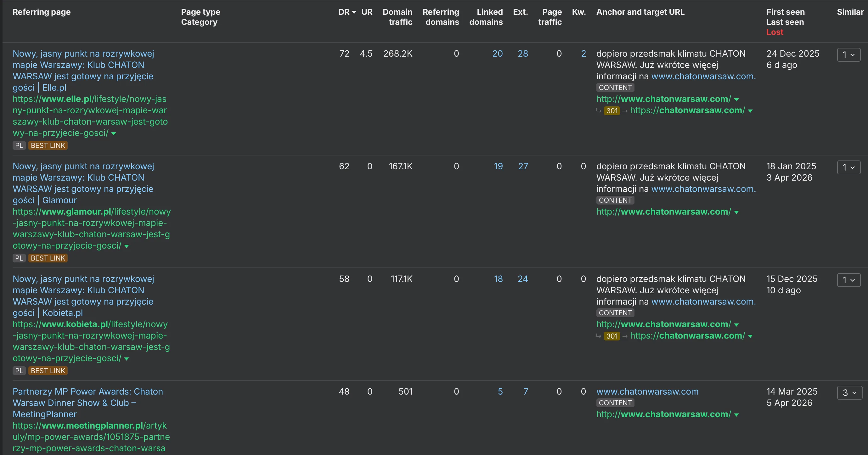Open linked domains count 18
This screenshot has height=455, width=868.
point(498,279)
